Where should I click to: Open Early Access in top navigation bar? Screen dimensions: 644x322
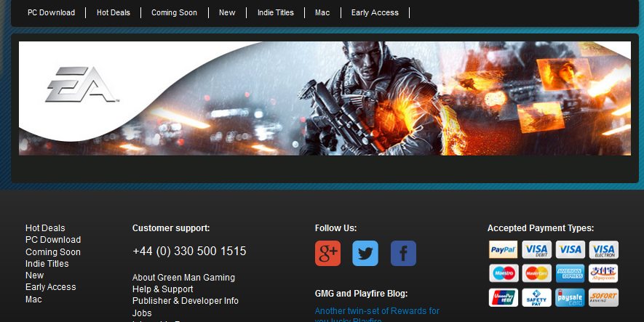point(375,12)
